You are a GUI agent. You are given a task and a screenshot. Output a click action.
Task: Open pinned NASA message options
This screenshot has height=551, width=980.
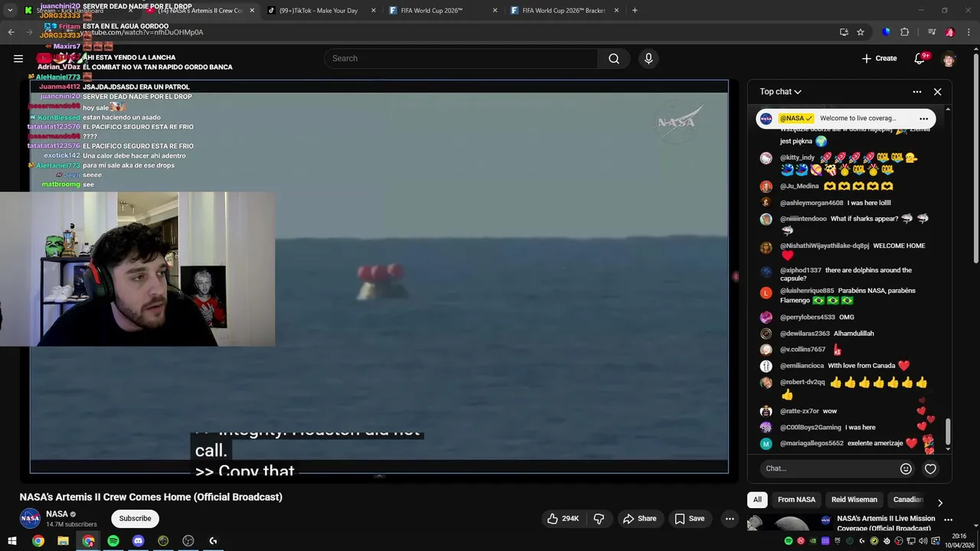pos(923,119)
